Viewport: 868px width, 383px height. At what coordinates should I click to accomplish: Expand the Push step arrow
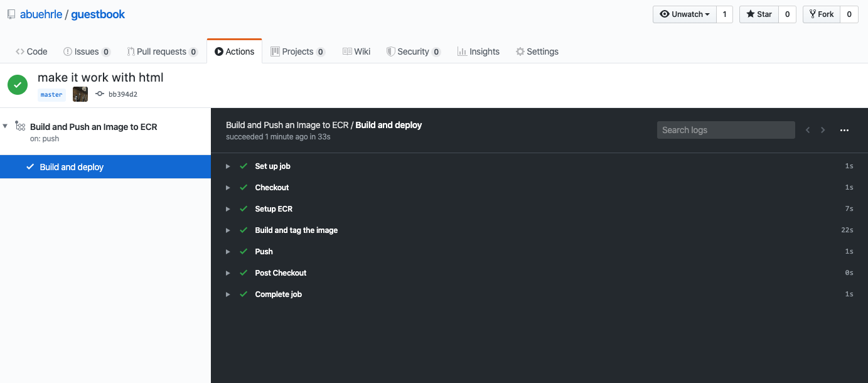click(228, 252)
